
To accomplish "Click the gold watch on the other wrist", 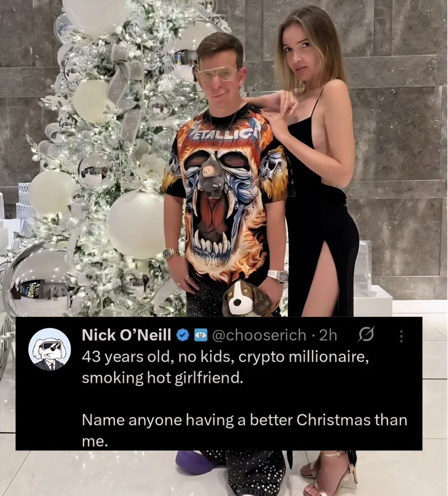I will 171,253.
